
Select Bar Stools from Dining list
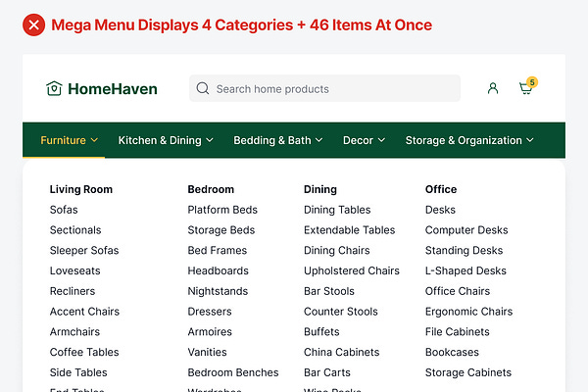coord(329,291)
